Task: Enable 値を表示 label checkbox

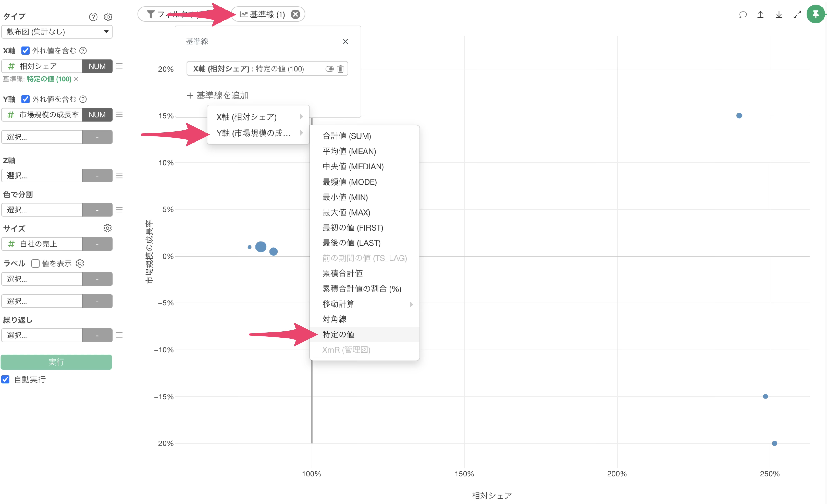Action: pos(35,263)
